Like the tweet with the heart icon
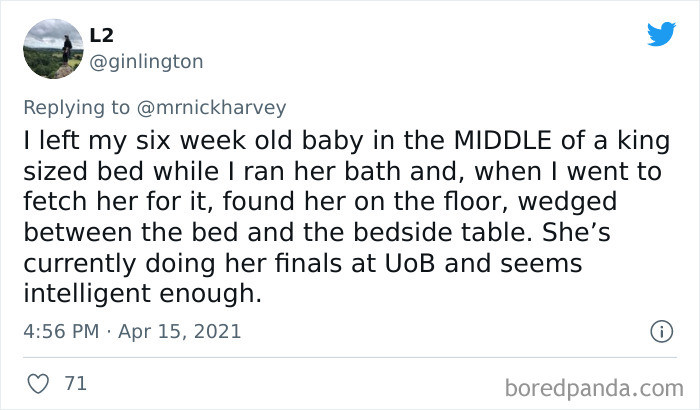This screenshot has height=410, width=700. 38,384
